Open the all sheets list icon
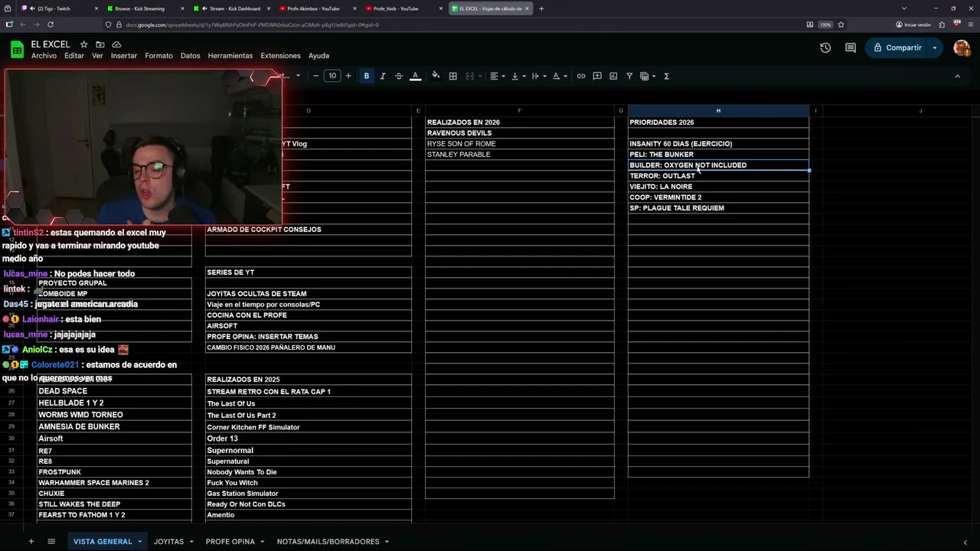 pyautogui.click(x=51, y=541)
